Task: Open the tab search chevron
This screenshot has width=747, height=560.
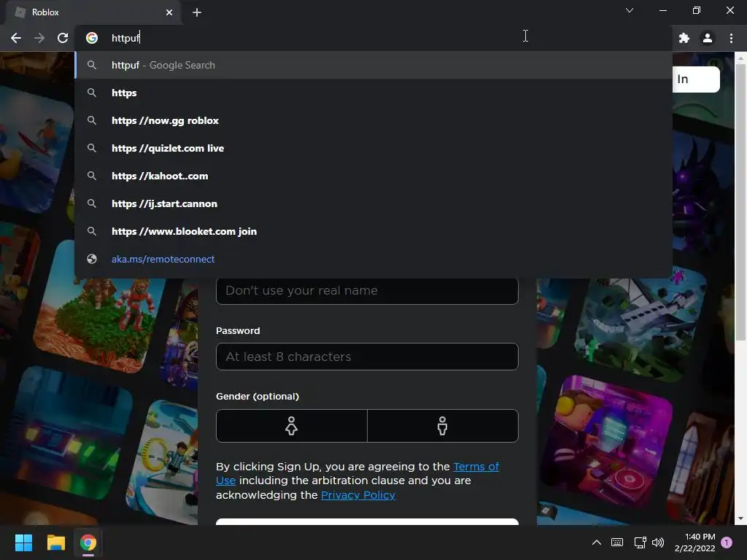Action: tap(630, 10)
